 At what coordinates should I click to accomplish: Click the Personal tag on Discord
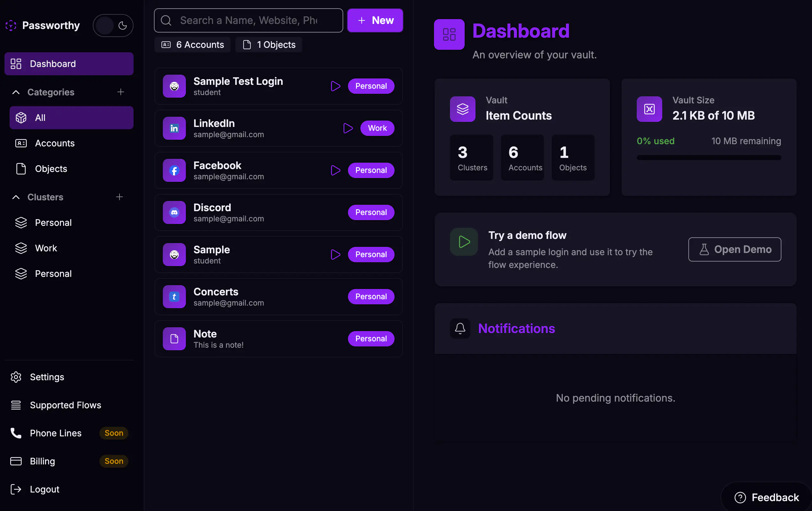tap(371, 213)
